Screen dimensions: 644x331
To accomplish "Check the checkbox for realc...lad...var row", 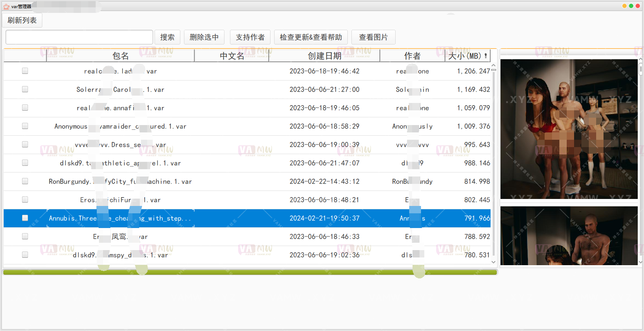I will click(25, 71).
